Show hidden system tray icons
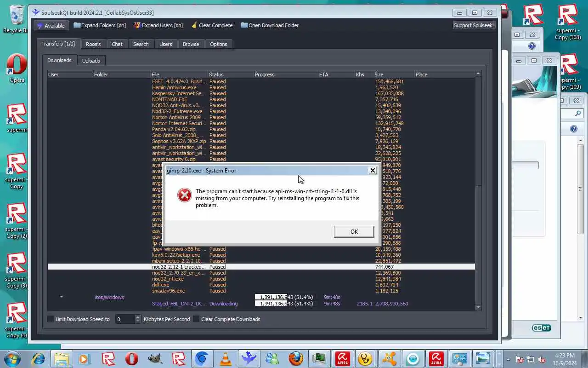This screenshot has height=368, width=588. [x=509, y=359]
